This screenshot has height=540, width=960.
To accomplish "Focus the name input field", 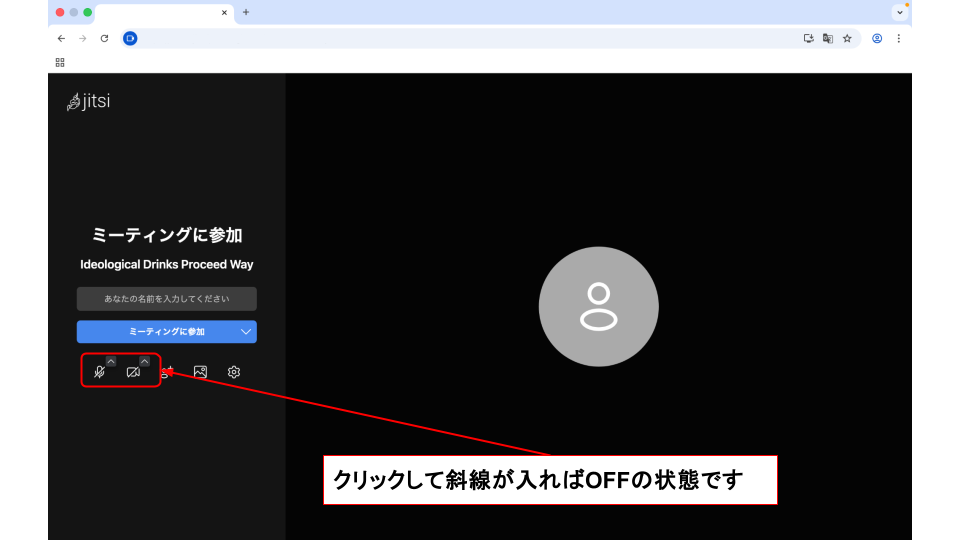I will 167,299.
